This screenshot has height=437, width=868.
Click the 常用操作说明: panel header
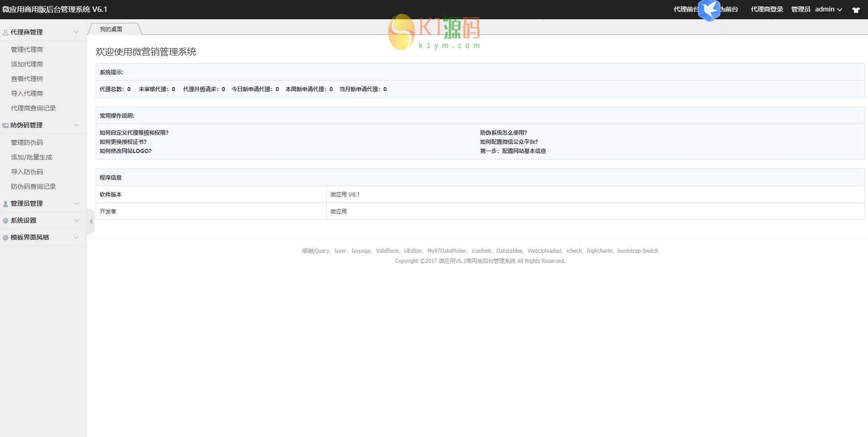480,116
